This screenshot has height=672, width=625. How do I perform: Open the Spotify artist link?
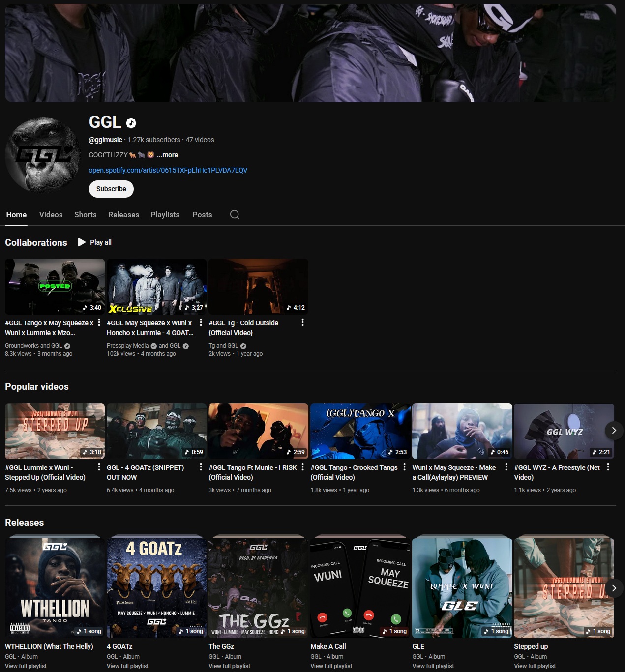[x=168, y=170]
